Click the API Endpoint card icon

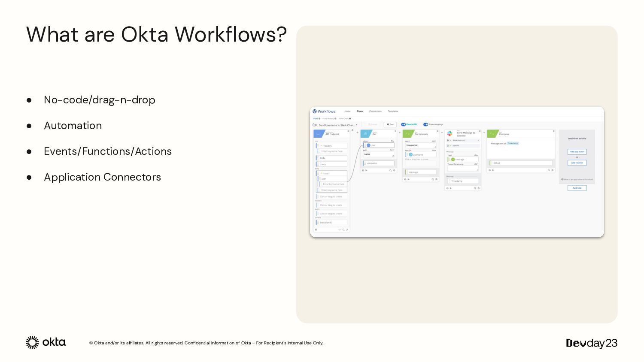point(319,134)
